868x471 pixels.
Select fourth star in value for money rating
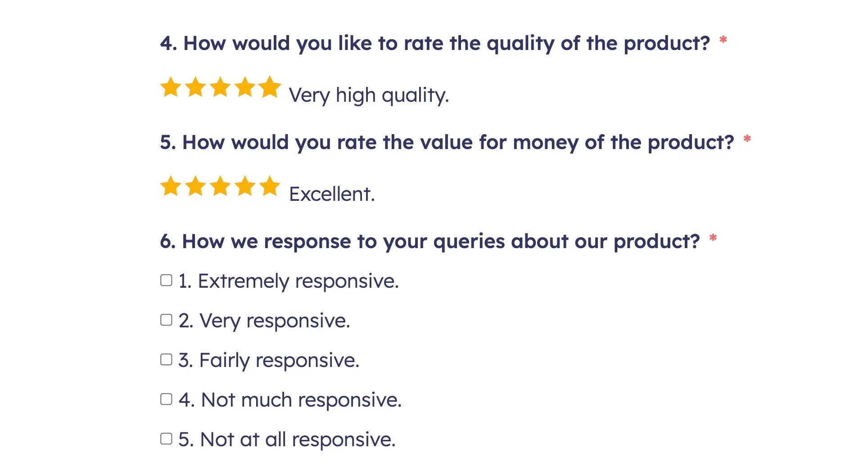pyautogui.click(x=245, y=186)
